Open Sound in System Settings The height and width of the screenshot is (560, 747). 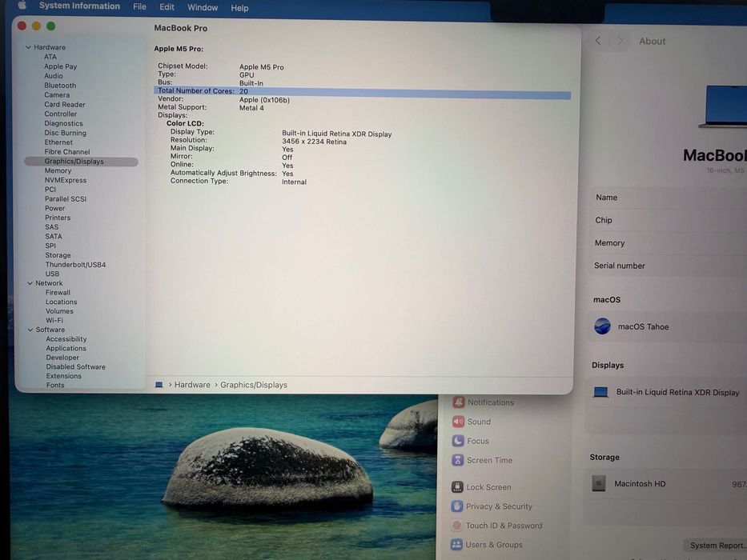coord(471,422)
